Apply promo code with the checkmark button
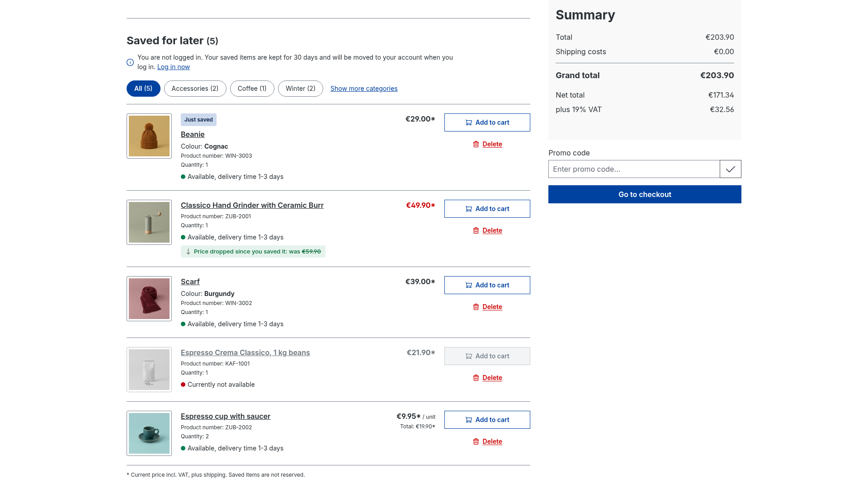 click(731, 169)
